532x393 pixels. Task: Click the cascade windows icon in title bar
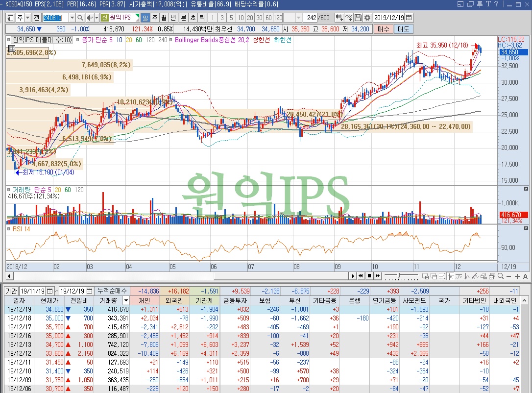[x=470, y=4]
